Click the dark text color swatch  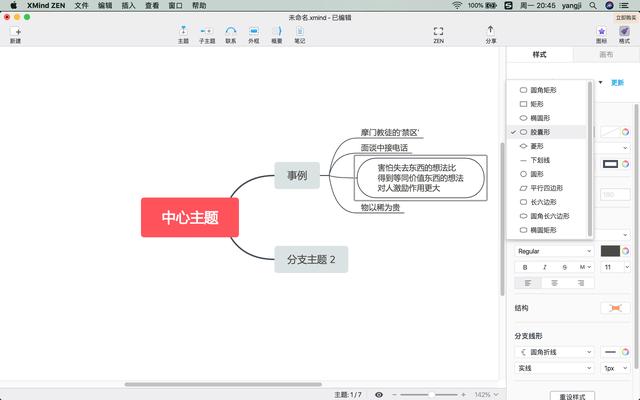pyautogui.click(x=610, y=251)
